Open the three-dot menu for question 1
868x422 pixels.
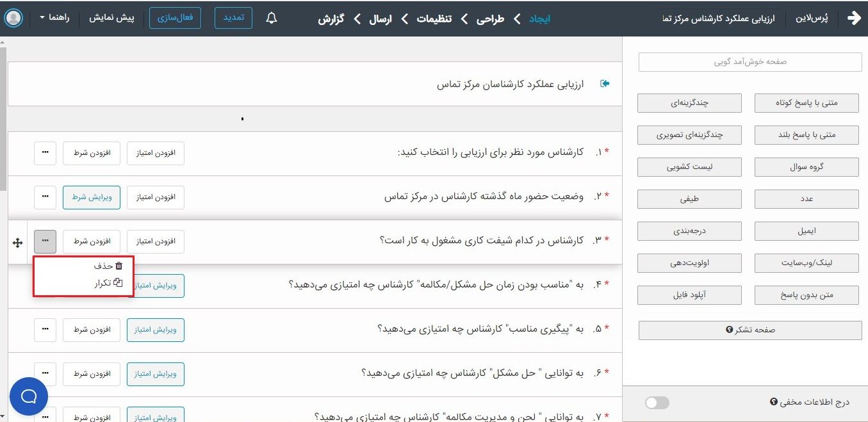point(45,152)
